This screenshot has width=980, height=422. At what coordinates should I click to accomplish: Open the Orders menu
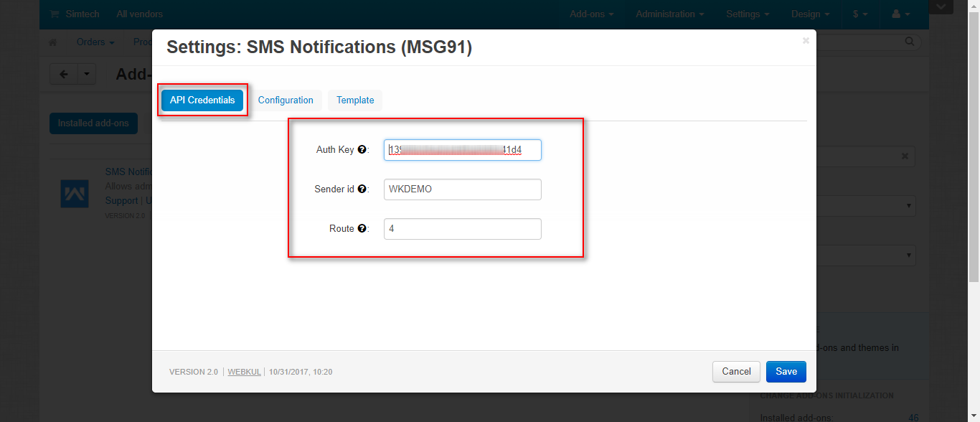pyautogui.click(x=95, y=42)
